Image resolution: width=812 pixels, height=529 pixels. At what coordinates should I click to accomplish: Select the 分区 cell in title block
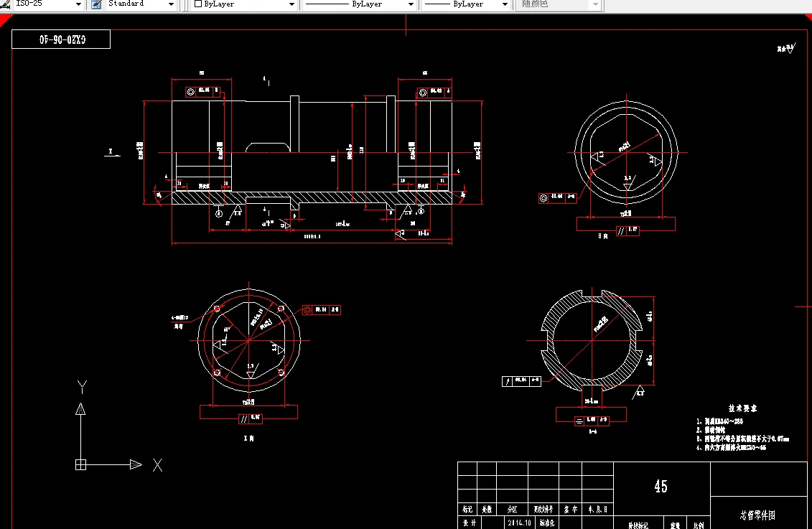point(512,510)
